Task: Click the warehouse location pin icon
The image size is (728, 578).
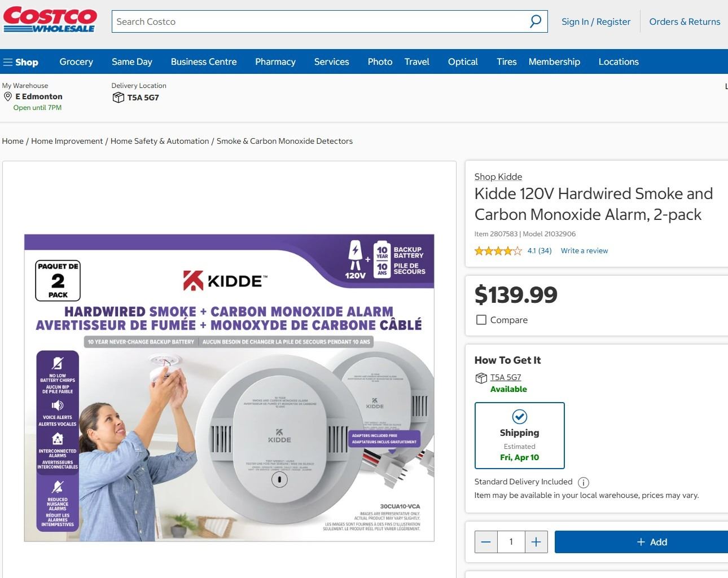Action: click(8, 96)
